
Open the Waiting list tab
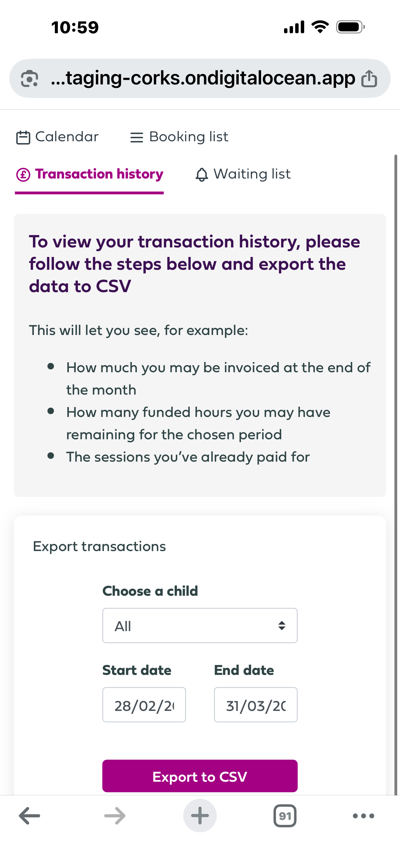tap(252, 174)
